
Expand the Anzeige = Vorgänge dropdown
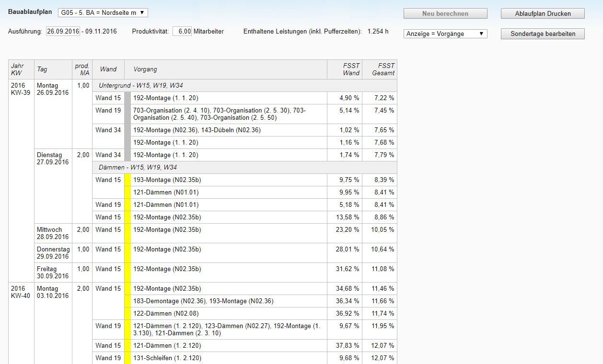(445, 34)
